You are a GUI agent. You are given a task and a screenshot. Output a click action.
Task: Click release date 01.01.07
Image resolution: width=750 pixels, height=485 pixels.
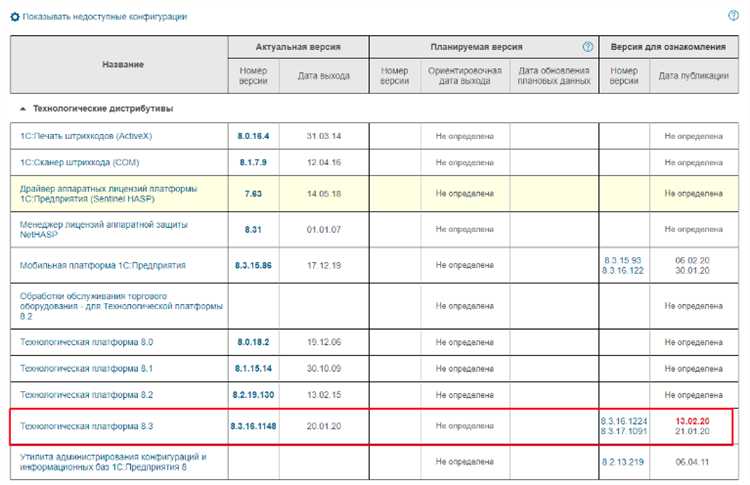click(324, 230)
